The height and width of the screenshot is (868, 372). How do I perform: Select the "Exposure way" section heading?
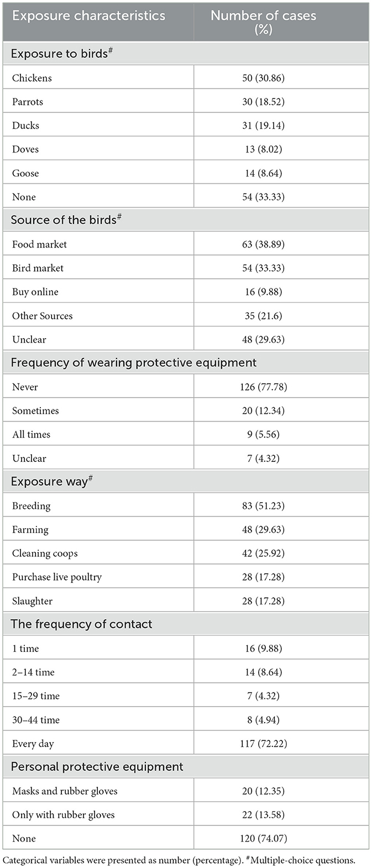51,481
